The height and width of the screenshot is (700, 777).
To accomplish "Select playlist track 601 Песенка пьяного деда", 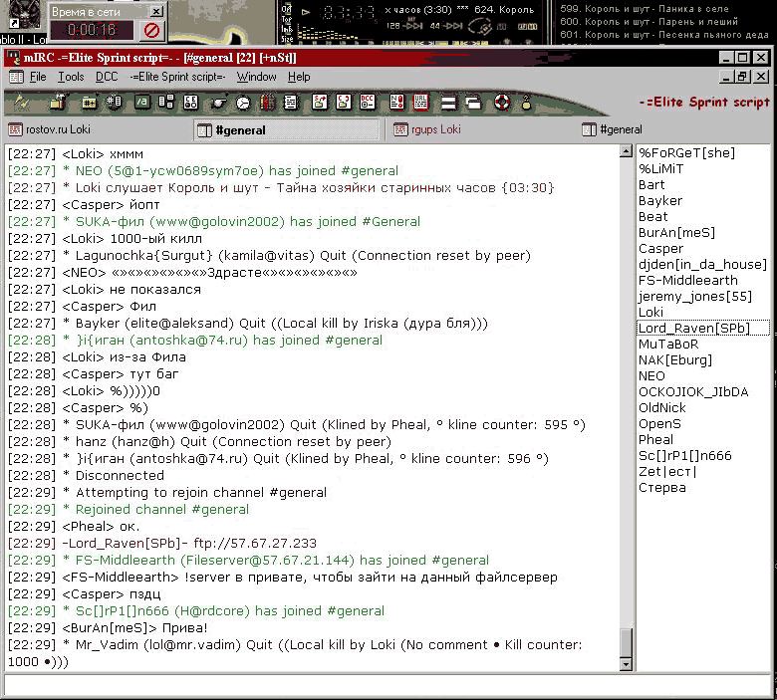I will pyautogui.click(x=664, y=35).
